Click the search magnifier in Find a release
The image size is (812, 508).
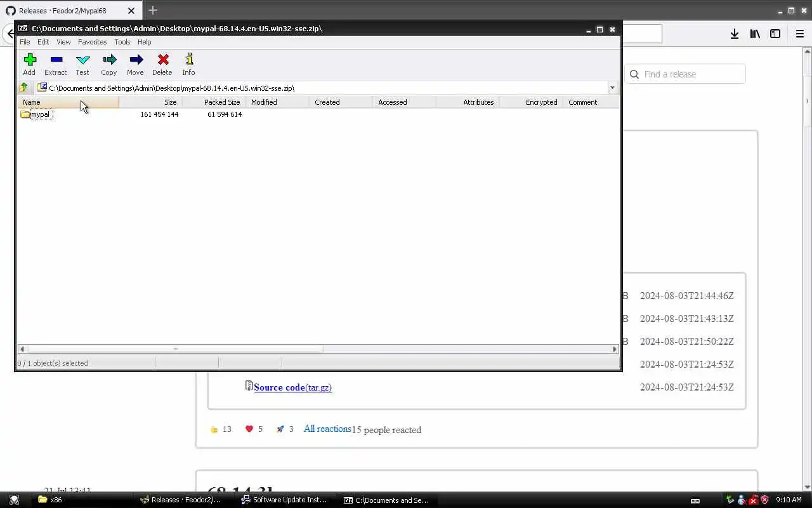634,74
